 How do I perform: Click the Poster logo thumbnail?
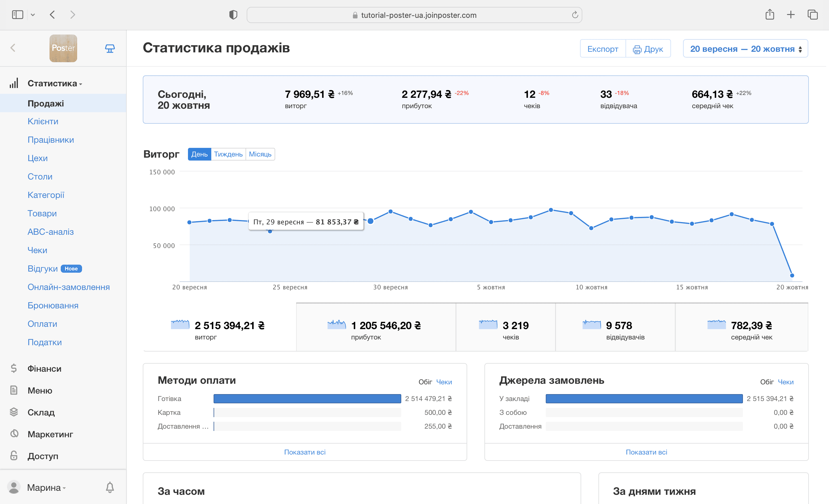coord(63,48)
